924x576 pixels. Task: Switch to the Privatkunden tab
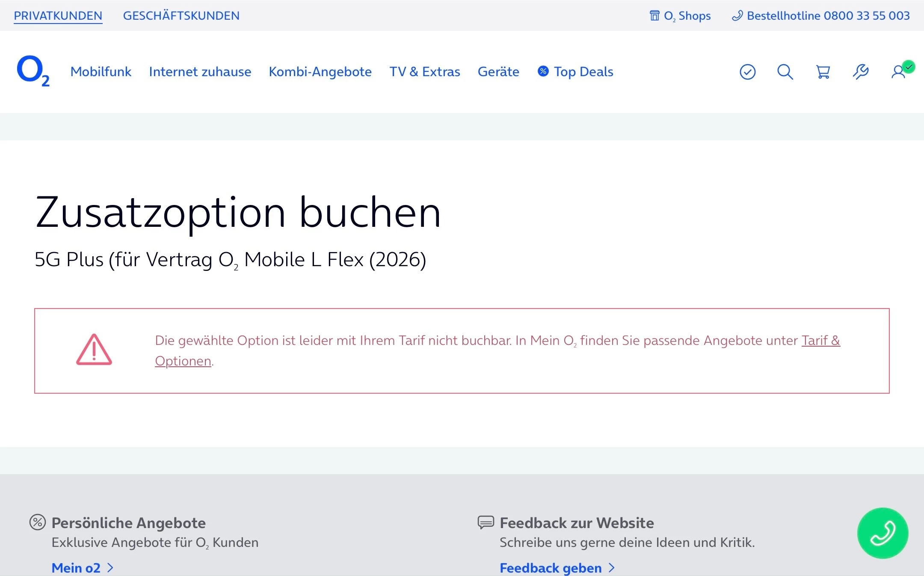58,16
